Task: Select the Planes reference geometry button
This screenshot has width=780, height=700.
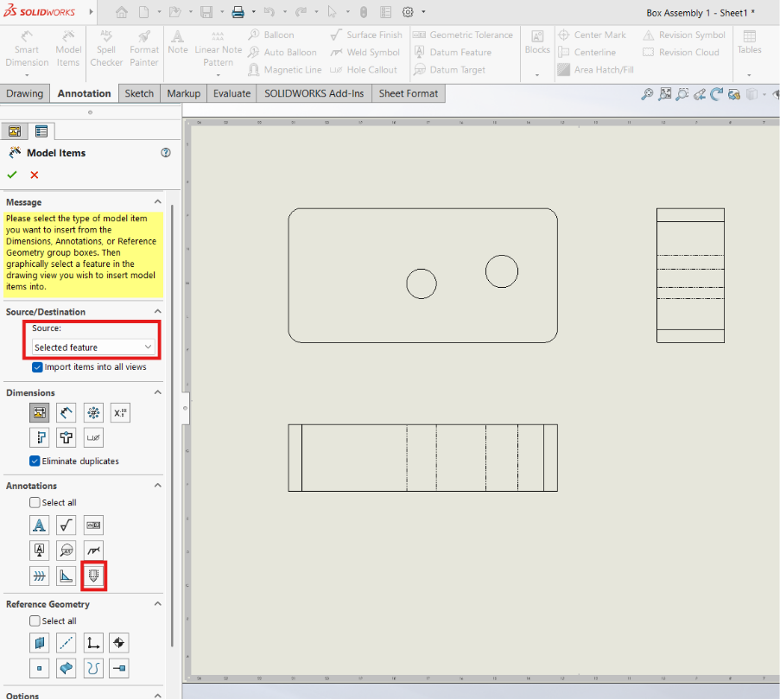Action: pyautogui.click(x=39, y=643)
